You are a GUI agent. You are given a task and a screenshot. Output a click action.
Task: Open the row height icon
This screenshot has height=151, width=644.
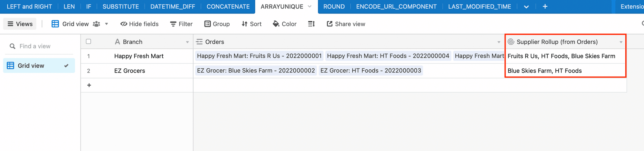(x=311, y=24)
